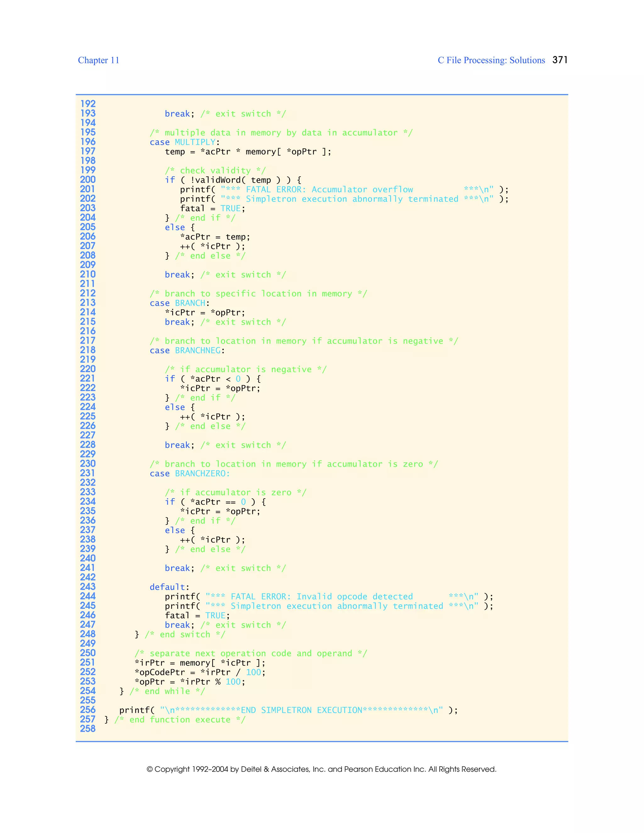Click the "case BRANCHZERO:" label

point(190,474)
